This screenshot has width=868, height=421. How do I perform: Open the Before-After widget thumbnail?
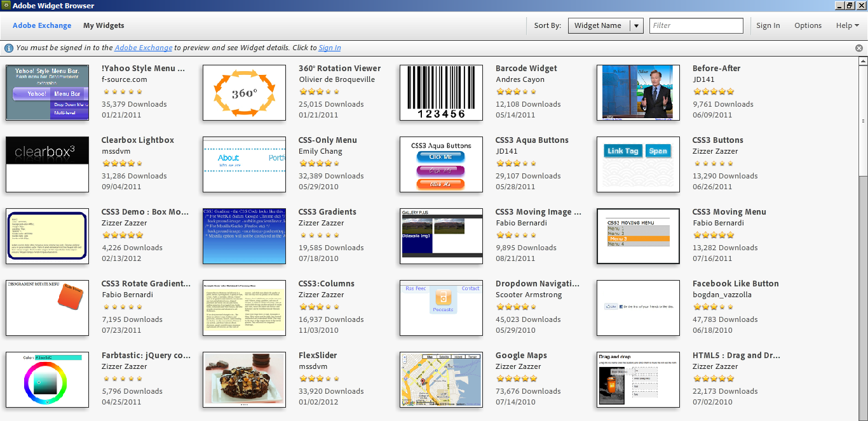tap(639, 93)
